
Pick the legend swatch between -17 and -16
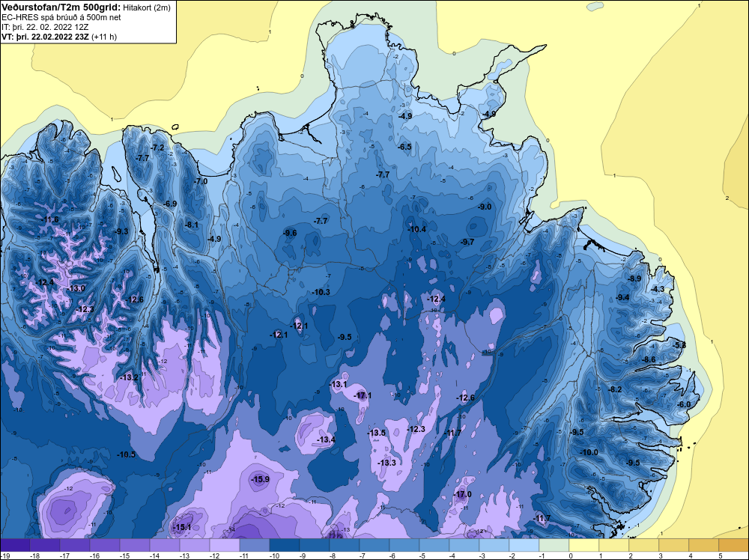(74, 545)
